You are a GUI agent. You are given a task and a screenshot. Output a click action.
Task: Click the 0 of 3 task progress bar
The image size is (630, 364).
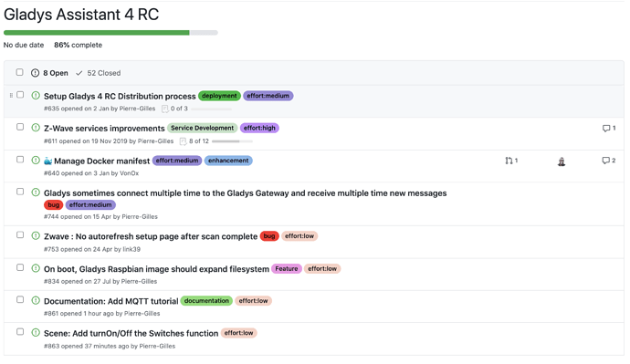coord(211,109)
